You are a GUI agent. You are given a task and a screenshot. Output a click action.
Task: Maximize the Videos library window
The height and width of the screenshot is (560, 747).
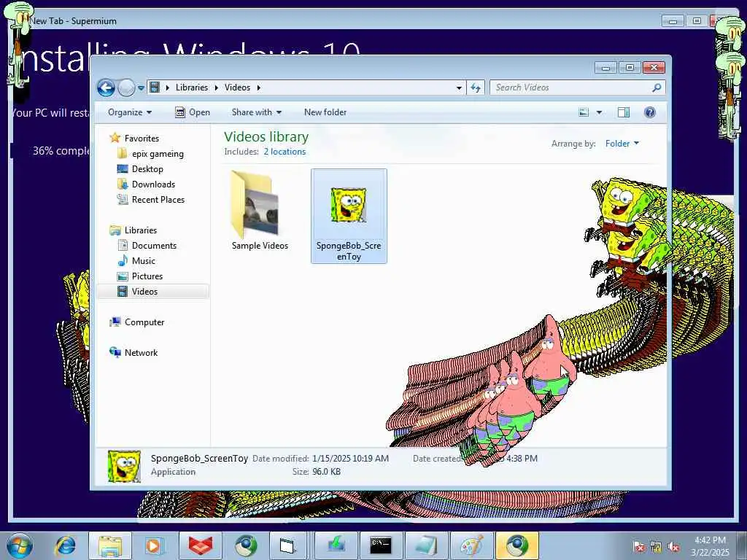click(x=630, y=68)
